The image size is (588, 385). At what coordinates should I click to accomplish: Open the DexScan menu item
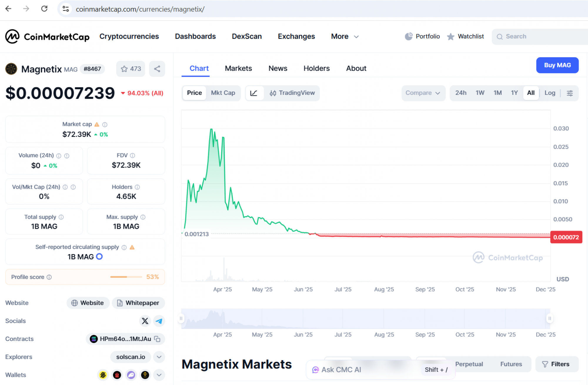[247, 36]
